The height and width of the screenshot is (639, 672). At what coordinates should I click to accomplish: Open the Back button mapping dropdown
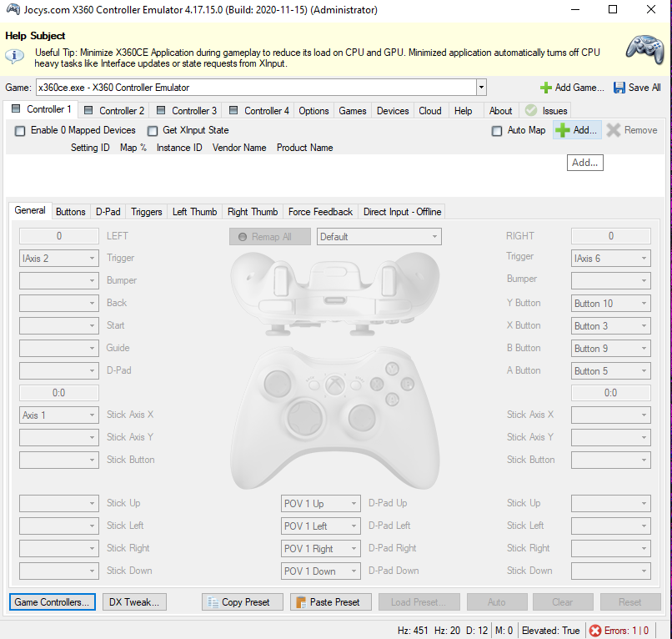[59, 303]
